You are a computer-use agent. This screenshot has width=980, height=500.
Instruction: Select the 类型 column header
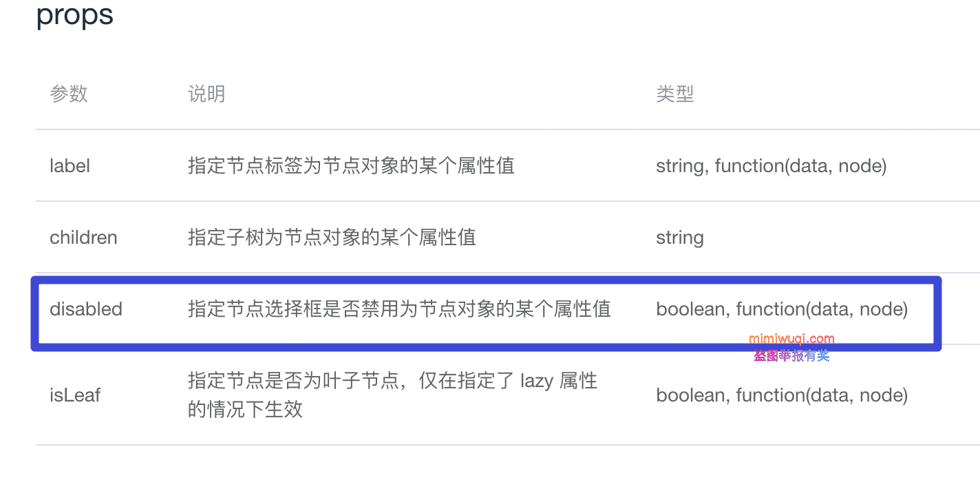tap(675, 94)
